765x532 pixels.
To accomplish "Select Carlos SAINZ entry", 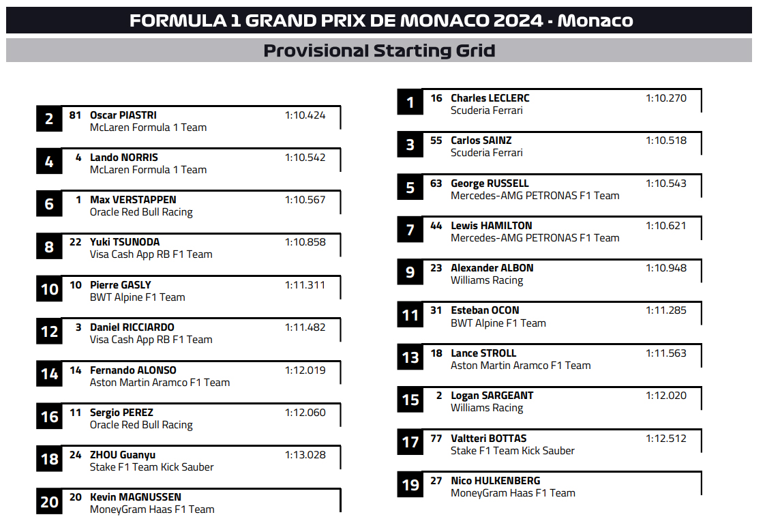I will coord(550,144).
